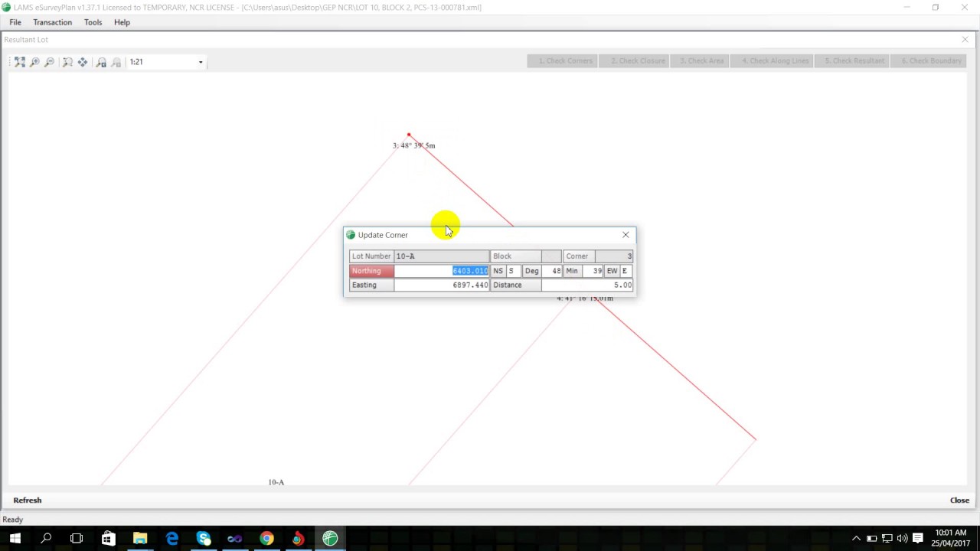This screenshot has height=551, width=980.
Task: Click the purple infinity taskbar icon
Action: [234, 539]
